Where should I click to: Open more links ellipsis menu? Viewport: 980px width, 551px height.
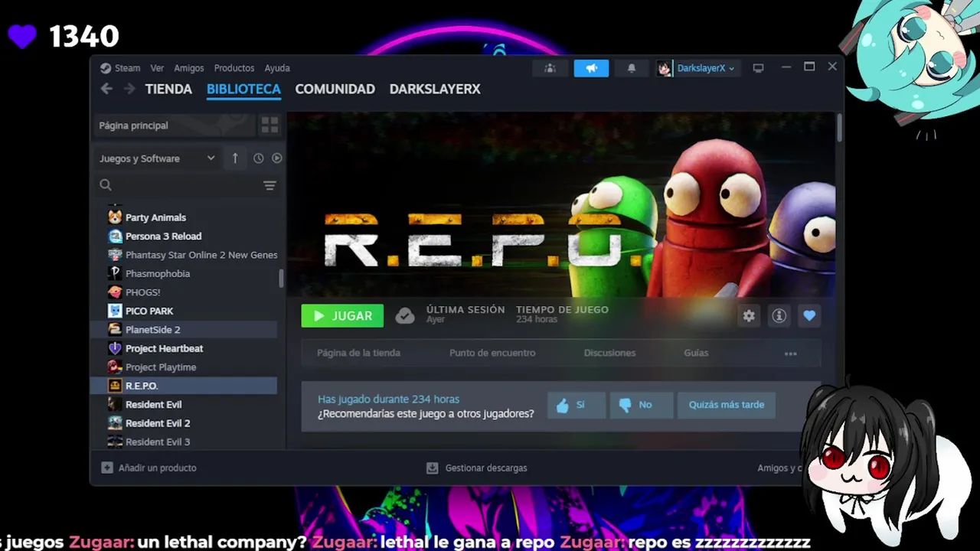(791, 354)
